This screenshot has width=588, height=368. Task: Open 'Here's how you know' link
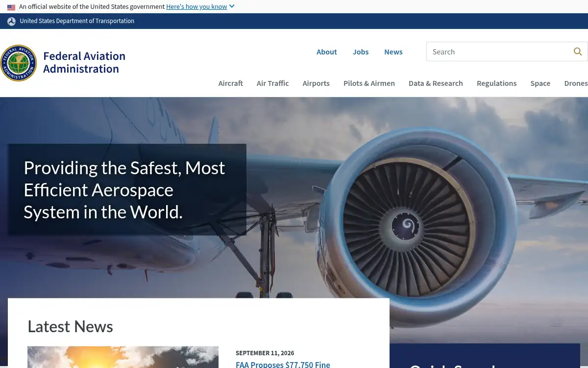(196, 7)
